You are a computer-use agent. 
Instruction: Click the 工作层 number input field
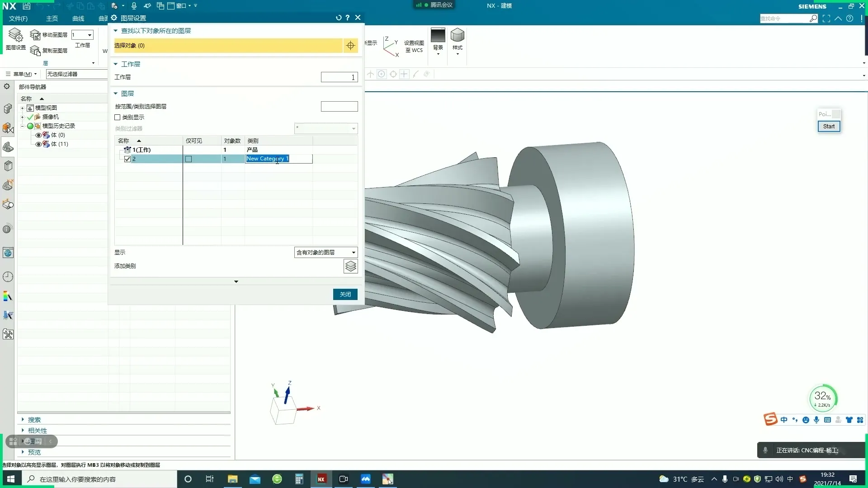coord(339,77)
